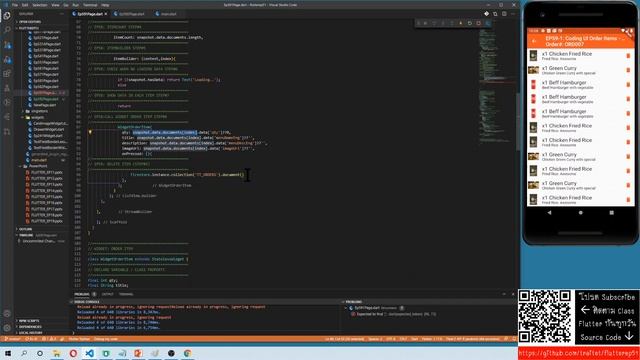Delete the first Chicken Fried Rice order item
Image resolution: width=640 pixels, height=360 pixels.
[628, 56]
